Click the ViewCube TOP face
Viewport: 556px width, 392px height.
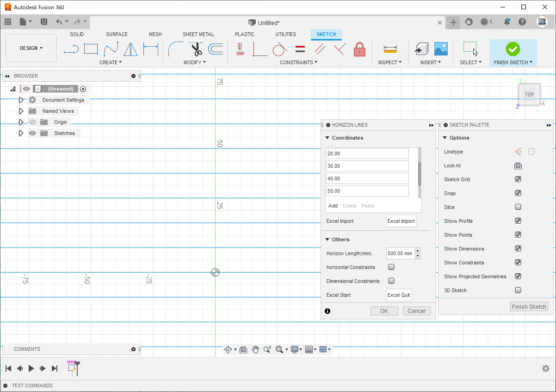(x=529, y=94)
